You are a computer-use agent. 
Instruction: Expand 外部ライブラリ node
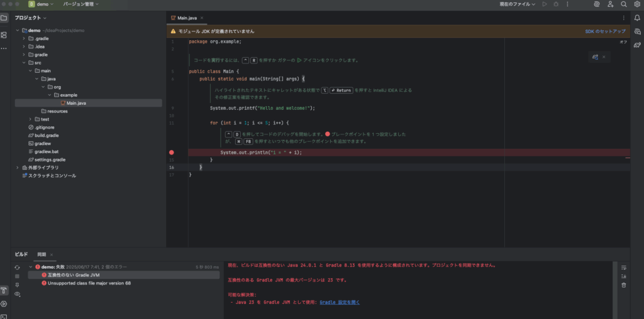[18, 168]
